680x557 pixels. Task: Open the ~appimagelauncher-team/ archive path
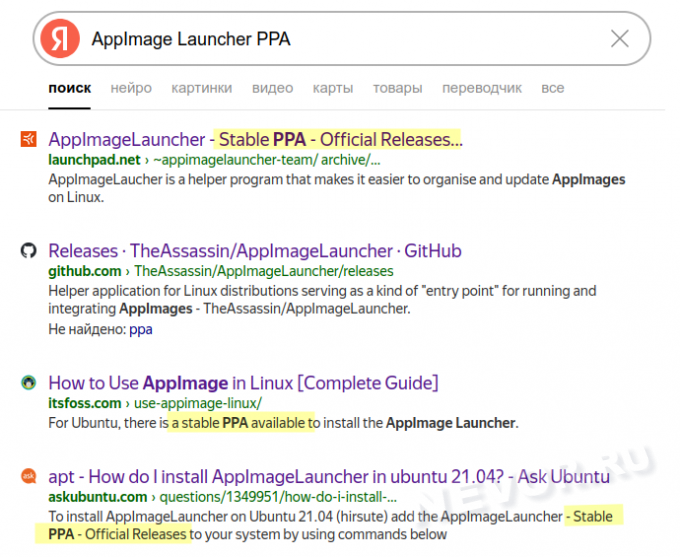(267, 160)
